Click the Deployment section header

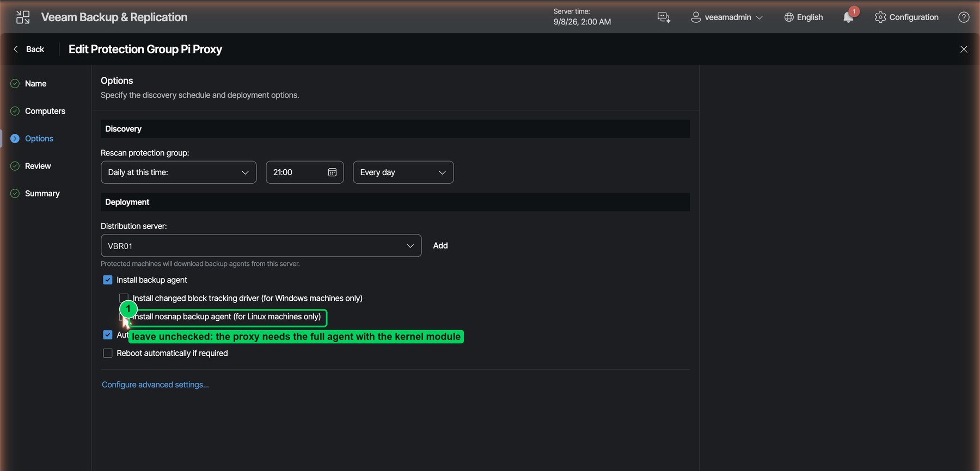[395, 202]
